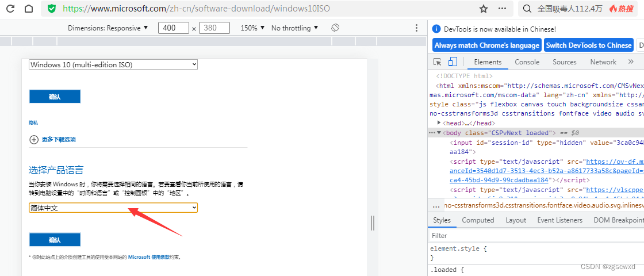Select the Styles pane tab
644x276 pixels.
[x=442, y=220]
